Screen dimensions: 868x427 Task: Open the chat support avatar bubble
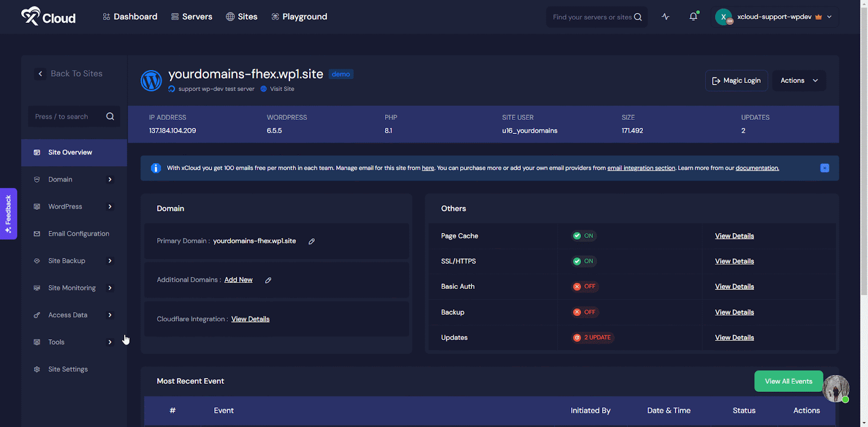(835, 388)
